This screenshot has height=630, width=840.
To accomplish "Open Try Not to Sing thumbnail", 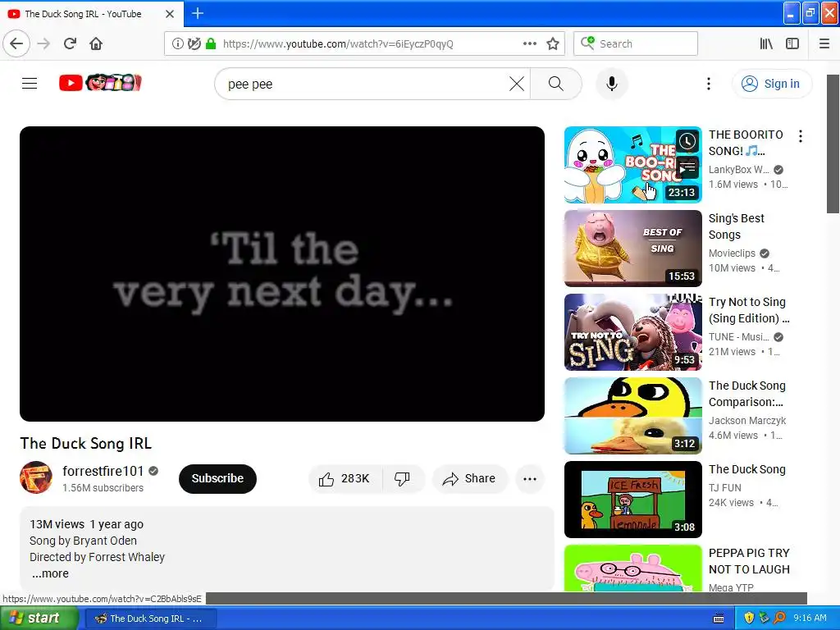I will click(632, 332).
